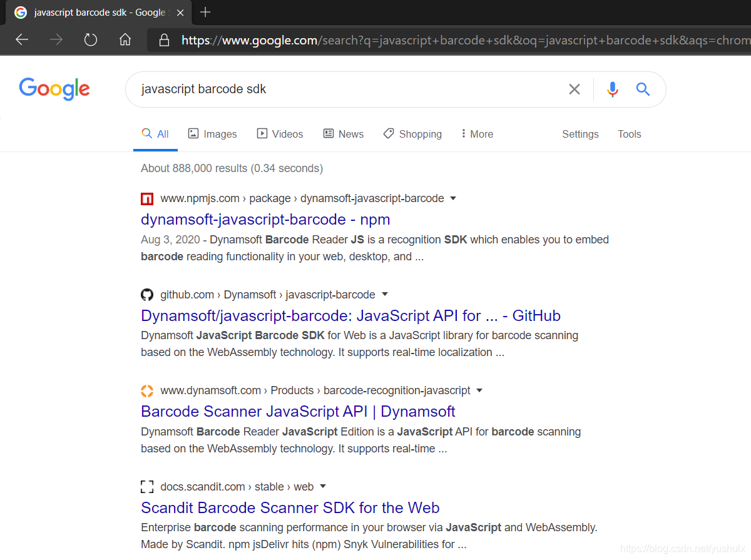Open search Tools
The height and width of the screenshot is (560, 751).
[629, 134]
